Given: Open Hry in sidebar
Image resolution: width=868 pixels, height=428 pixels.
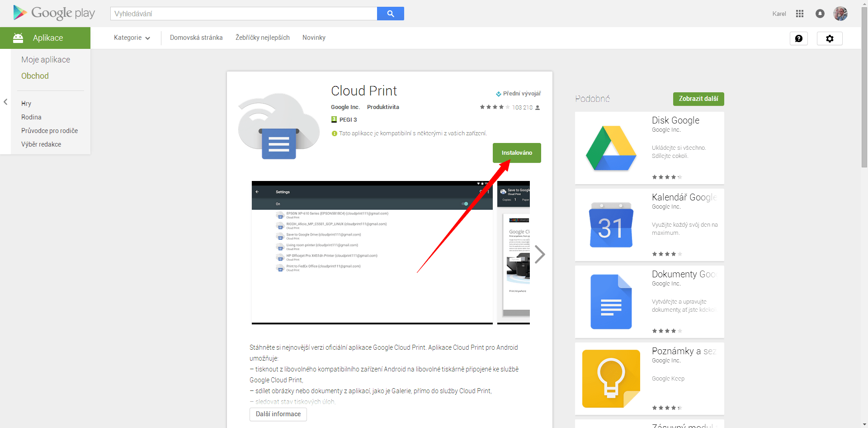Looking at the screenshot, I should click(x=26, y=104).
